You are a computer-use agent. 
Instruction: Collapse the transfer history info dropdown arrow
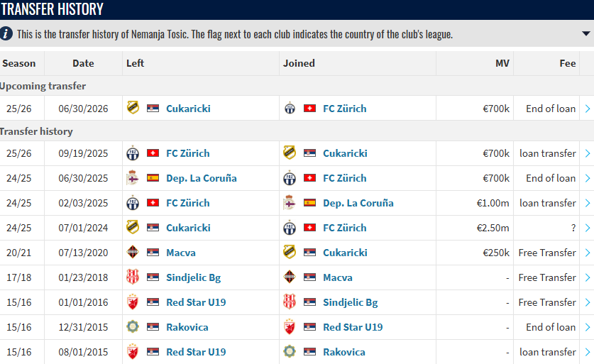[585, 34]
